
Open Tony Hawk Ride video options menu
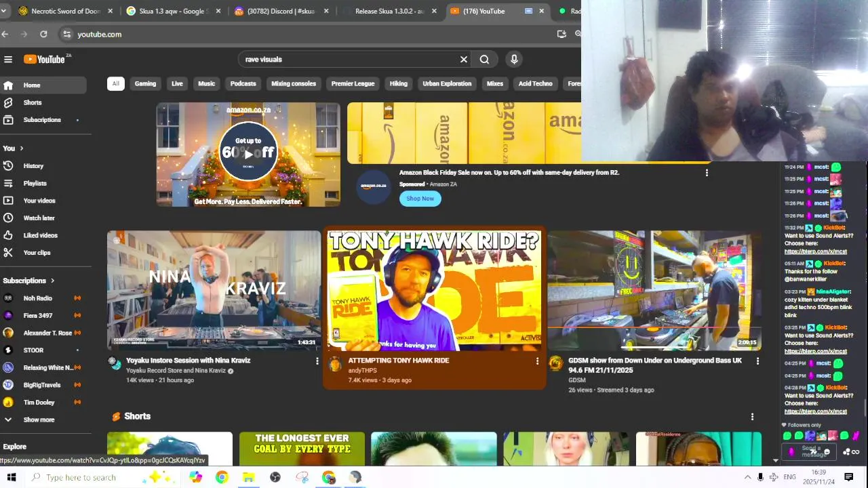pos(537,361)
